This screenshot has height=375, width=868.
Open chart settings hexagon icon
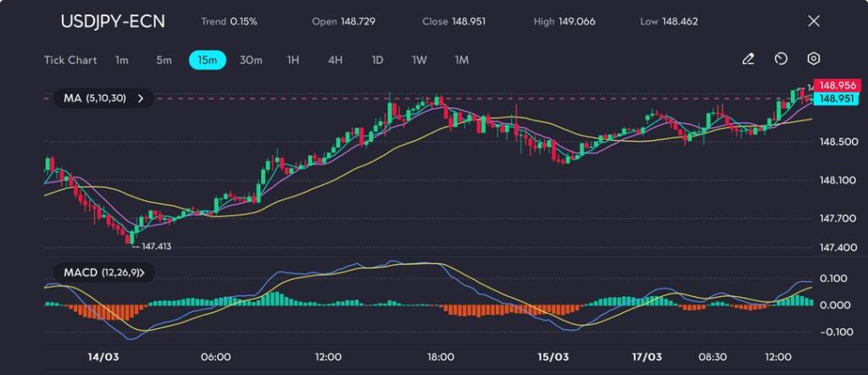point(814,59)
